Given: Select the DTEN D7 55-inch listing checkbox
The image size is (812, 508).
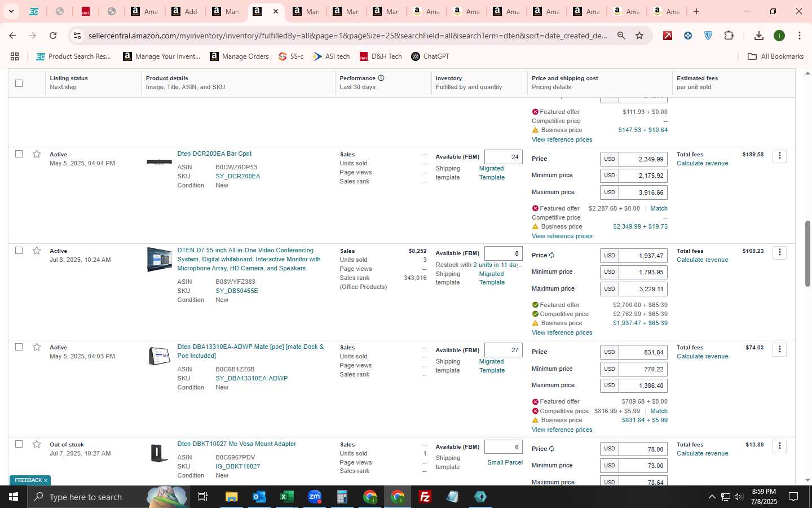Looking at the screenshot, I should click(19, 250).
